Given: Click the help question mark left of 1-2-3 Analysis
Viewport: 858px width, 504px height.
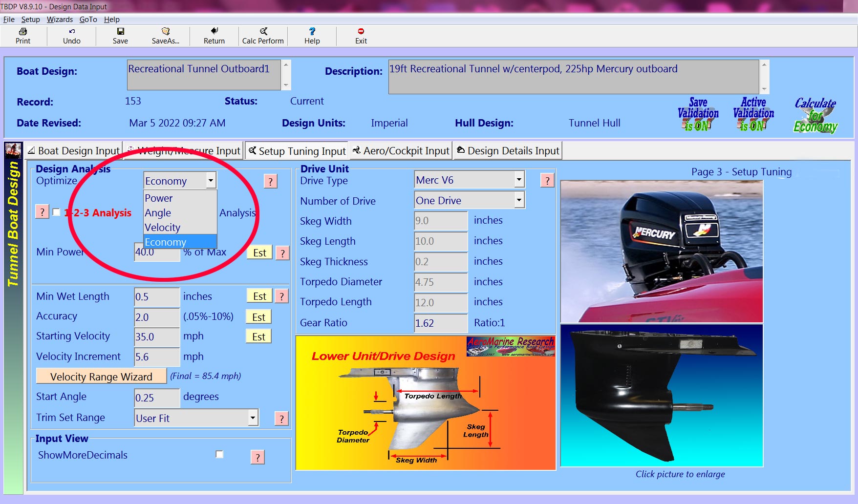Looking at the screenshot, I should (43, 212).
